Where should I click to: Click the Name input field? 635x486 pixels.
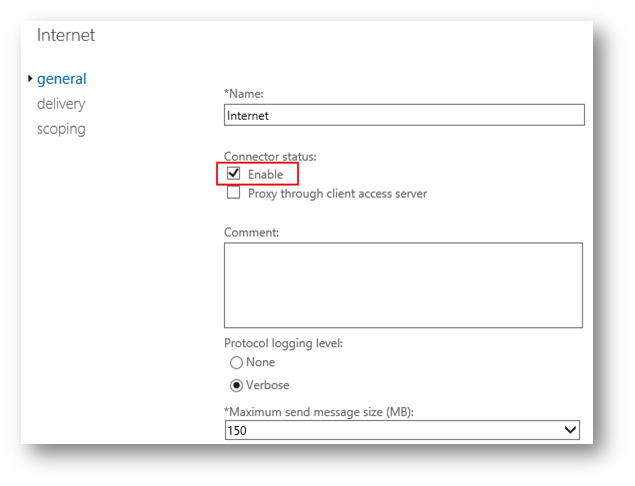404,115
